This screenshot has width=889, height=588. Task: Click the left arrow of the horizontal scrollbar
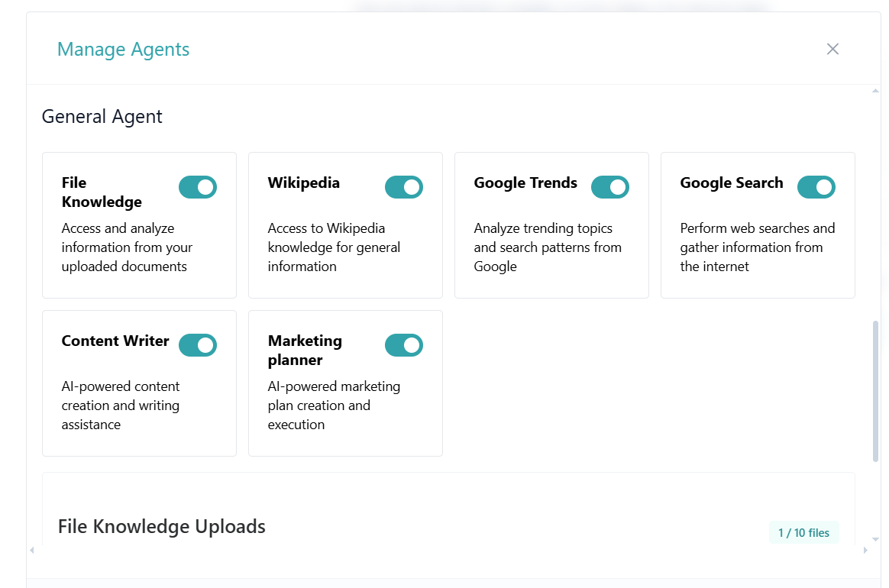[x=31, y=550]
